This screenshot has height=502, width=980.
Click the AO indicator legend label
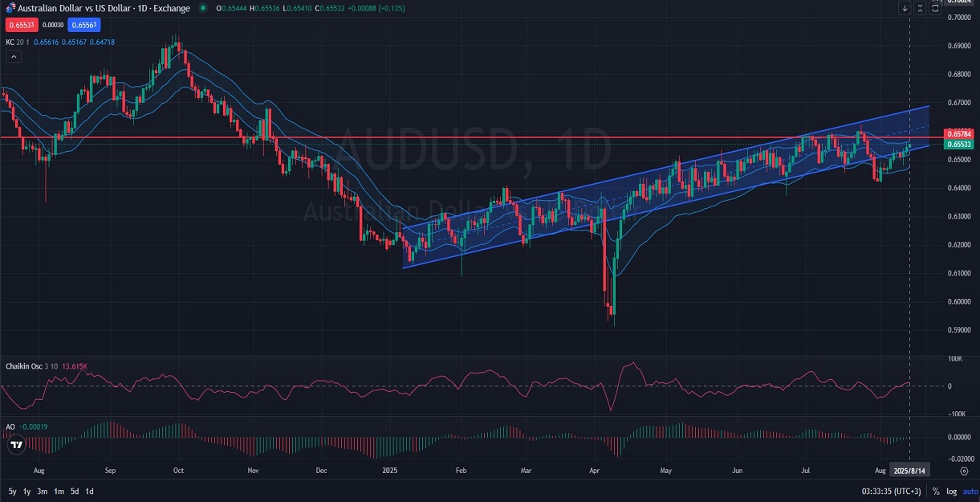coord(10,427)
